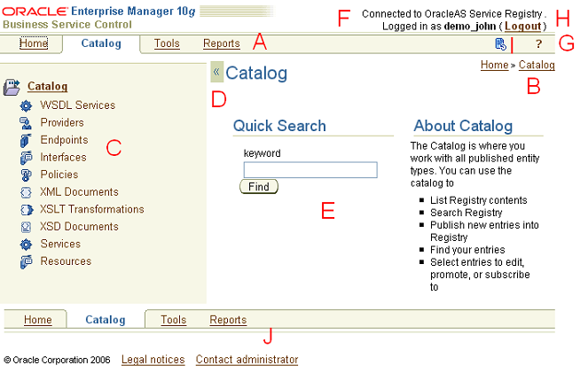Open Endpoints in the sidebar

click(64, 140)
